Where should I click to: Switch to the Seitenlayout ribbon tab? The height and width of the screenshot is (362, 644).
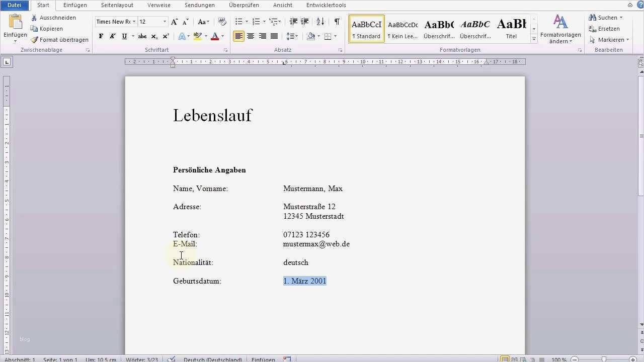tap(116, 5)
